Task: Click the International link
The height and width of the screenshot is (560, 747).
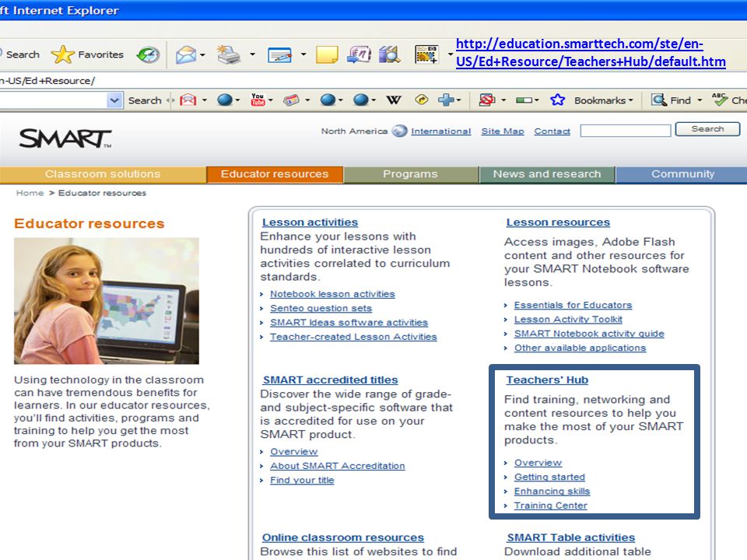Action: pos(440,131)
